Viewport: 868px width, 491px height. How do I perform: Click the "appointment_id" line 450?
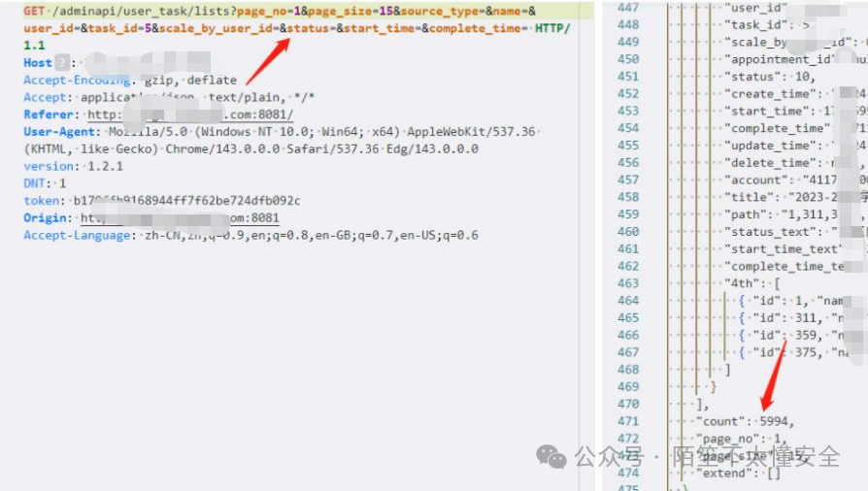point(795,59)
